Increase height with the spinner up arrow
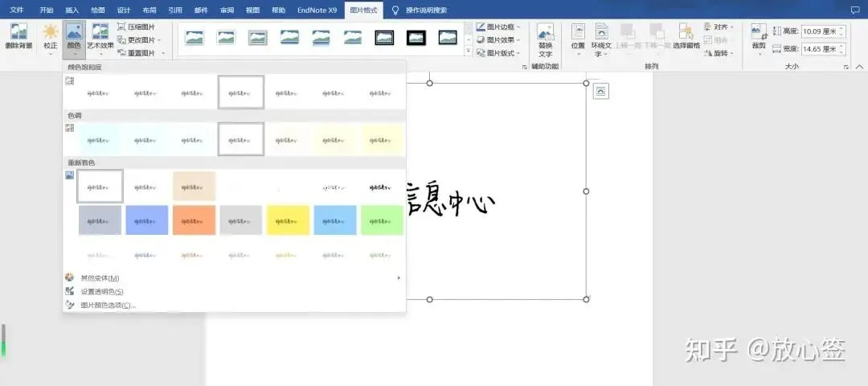The height and width of the screenshot is (386, 868). 842,29
